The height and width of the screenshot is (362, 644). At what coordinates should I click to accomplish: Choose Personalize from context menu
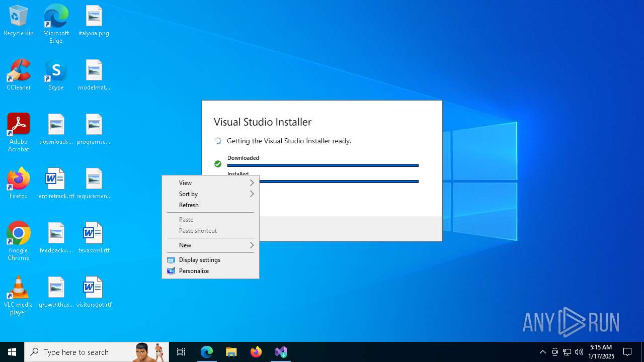[x=210, y=271]
